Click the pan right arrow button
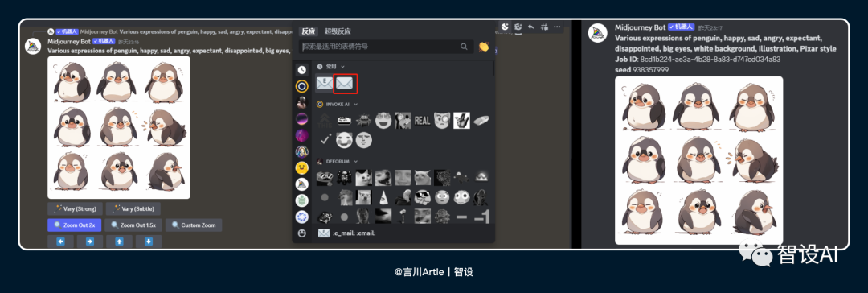Screen dimensions: 868x293 [90, 241]
